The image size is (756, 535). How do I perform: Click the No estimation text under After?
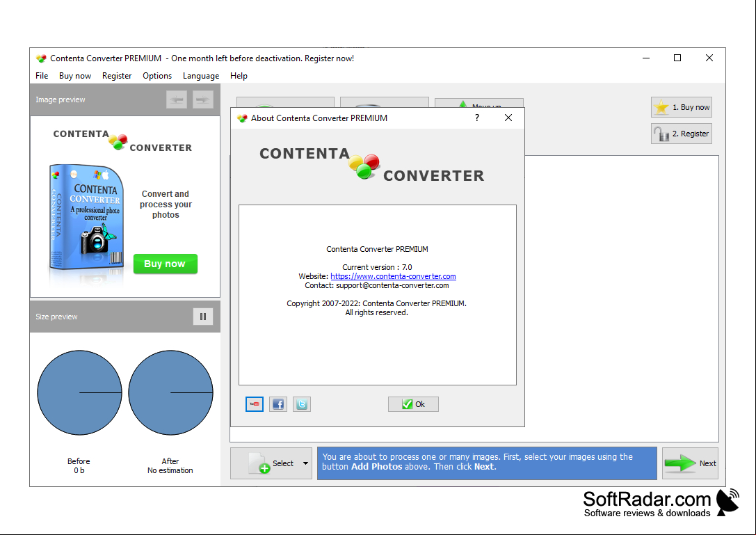tap(170, 470)
